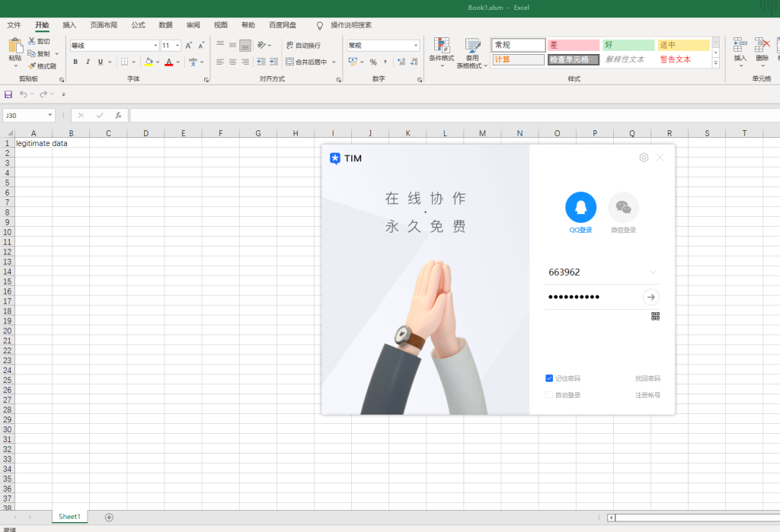Click the register account (注册帐号) link
The image size is (780, 532).
(647, 395)
